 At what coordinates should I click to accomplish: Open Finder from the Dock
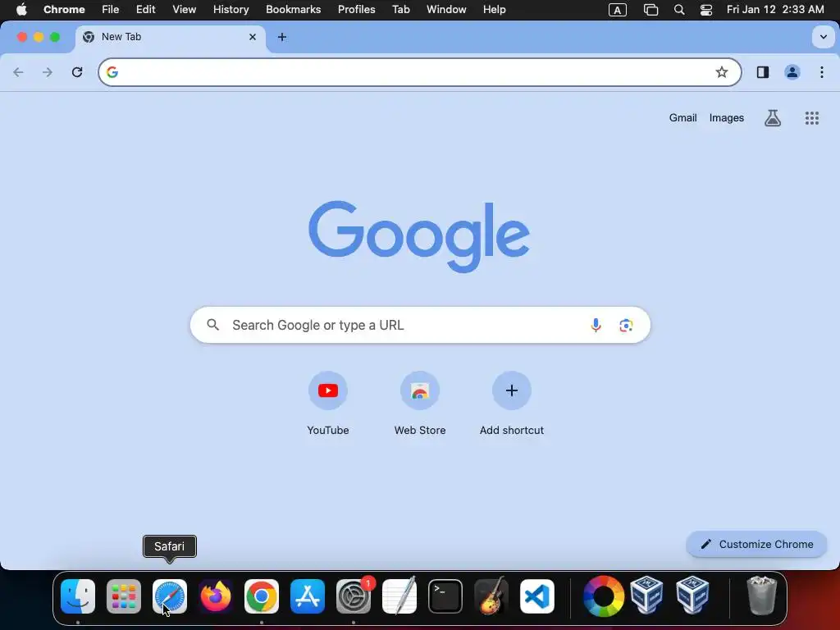[78, 596]
